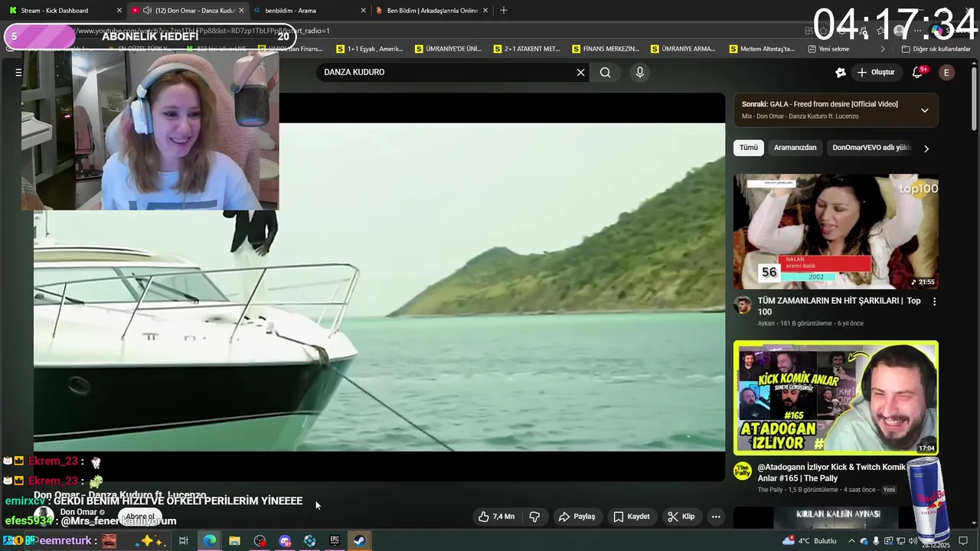This screenshot has height=551, width=980.
Task: Click Kaydet to save the video
Action: 632,517
